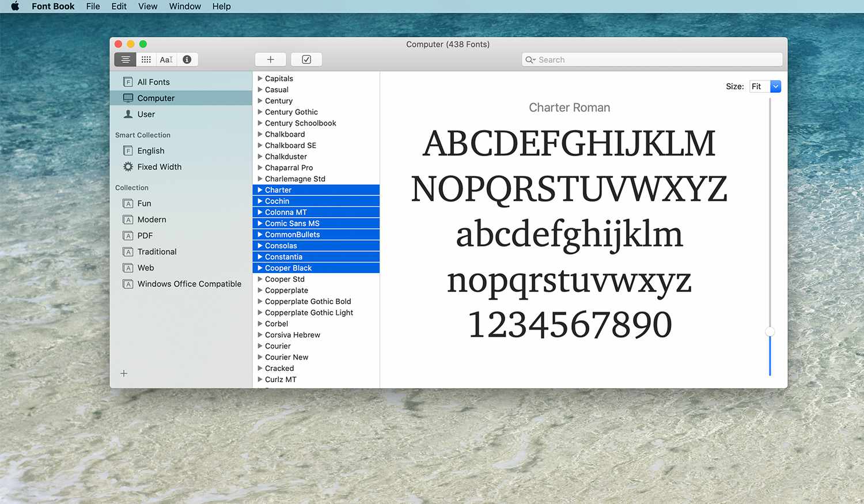Click the Fixed Width gear icon
Screen dimensions: 864x504
coord(128,166)
